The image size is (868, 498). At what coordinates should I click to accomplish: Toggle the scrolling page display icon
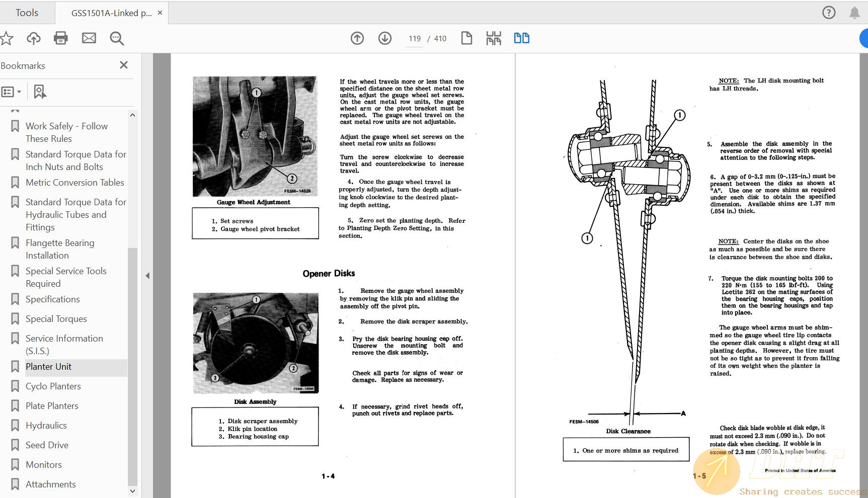point(494,38)
